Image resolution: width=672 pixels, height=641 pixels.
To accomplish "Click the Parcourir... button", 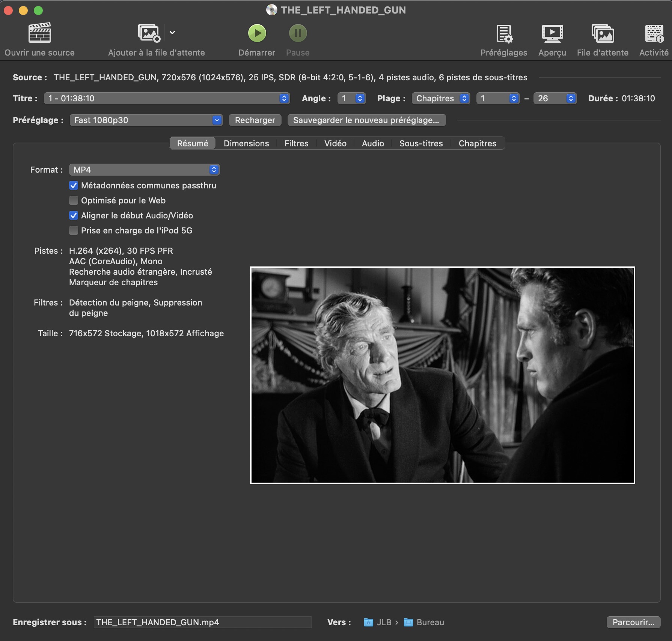I will [x=633, y=622].
